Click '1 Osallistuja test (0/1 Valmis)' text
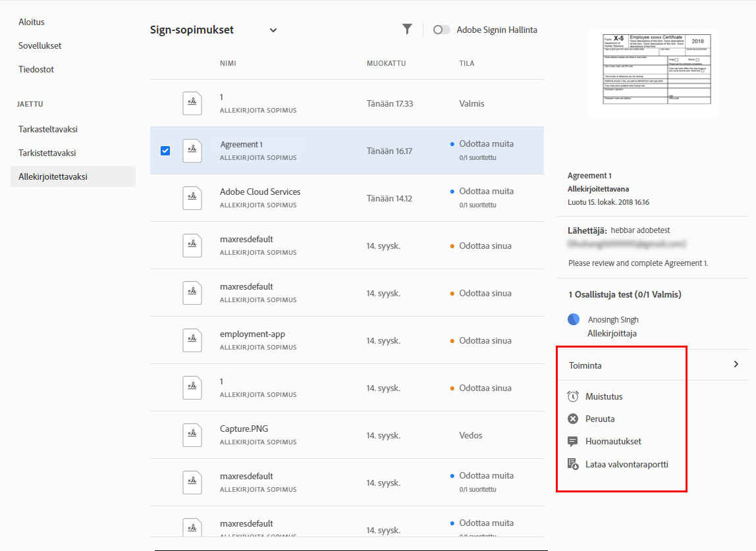756x551 pixels. [x=625, y=294]
